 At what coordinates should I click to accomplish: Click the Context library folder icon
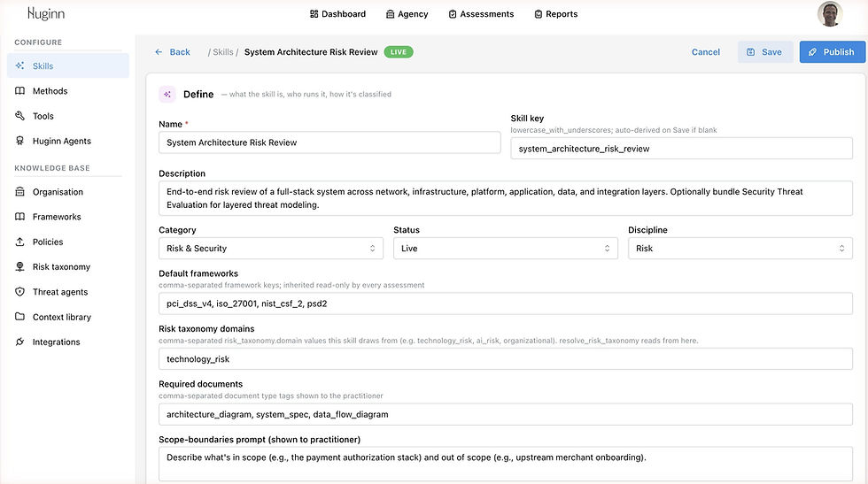(x=19, y=317)
